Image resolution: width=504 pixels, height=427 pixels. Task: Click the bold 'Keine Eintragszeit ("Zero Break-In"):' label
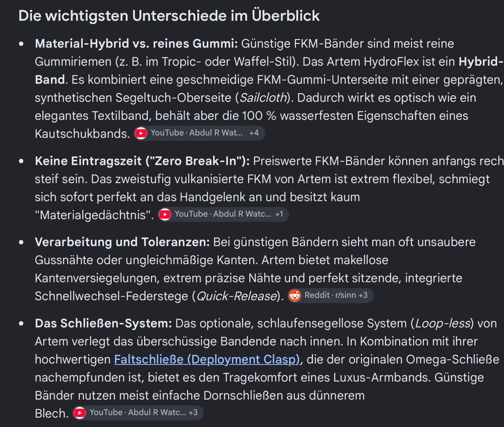(x=142, y=161)
